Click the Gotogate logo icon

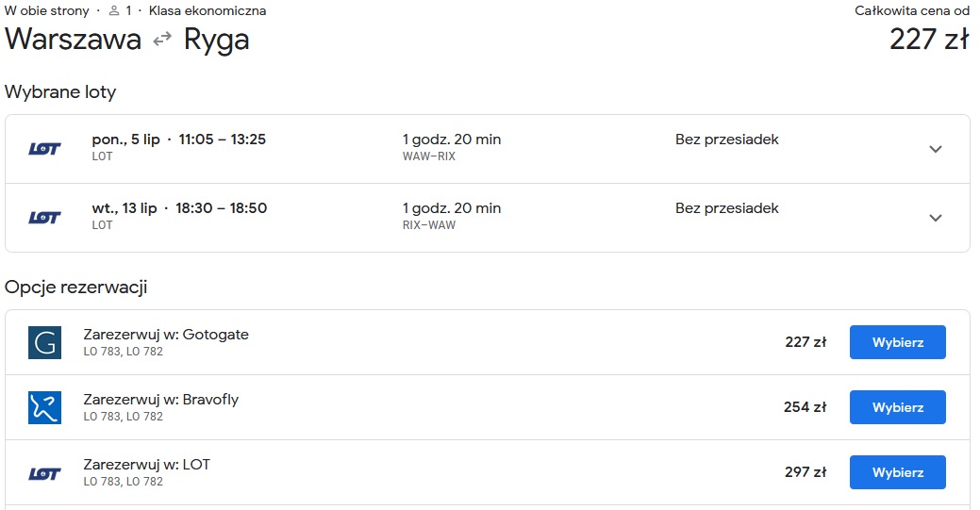click(x=44, y=342)
